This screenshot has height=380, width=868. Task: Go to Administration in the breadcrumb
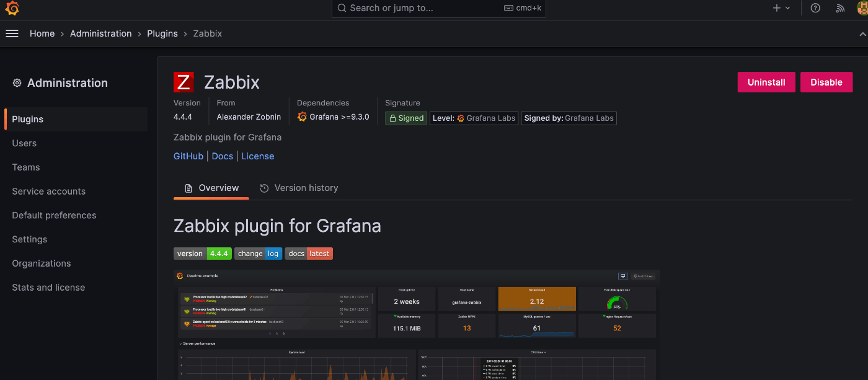pyautogui.click(x=101, y=33)
